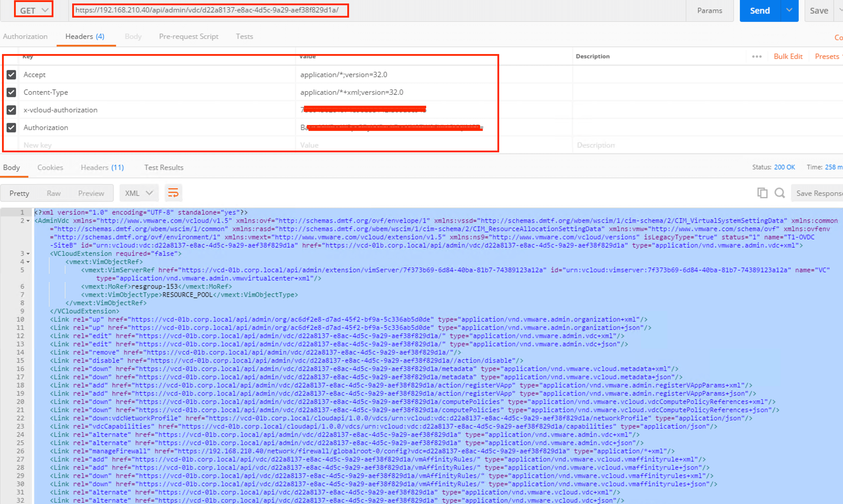Open the XML format dropdown
843x504 pixels.
(139, 193)
